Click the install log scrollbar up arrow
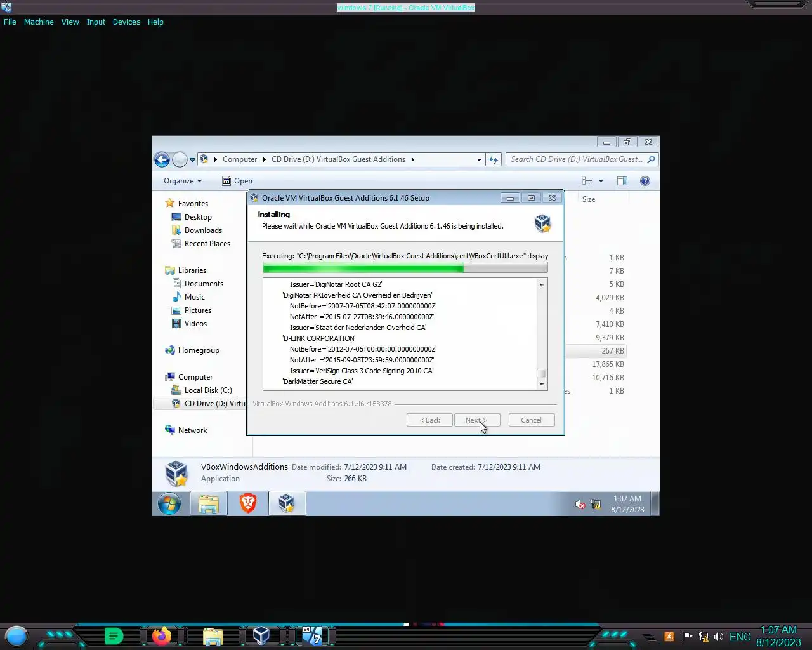Viewport: 812px width, 650px height. click(x=542, y=284)
